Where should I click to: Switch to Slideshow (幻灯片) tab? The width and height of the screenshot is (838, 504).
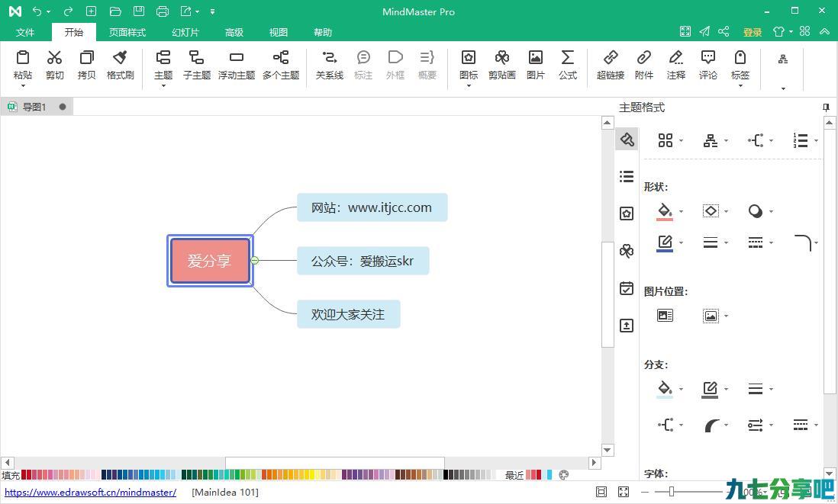pos(185,33)
